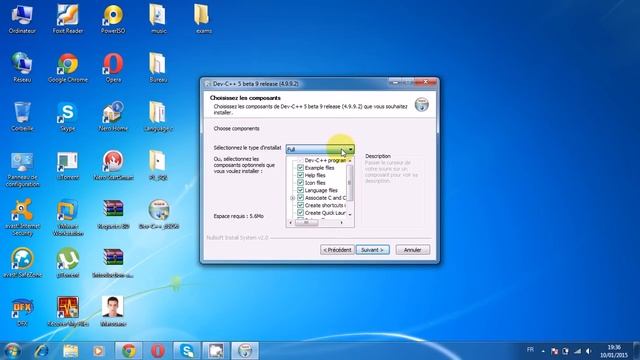
Task: Click Annuler to cancel installation
Action: tap(413, 250)
